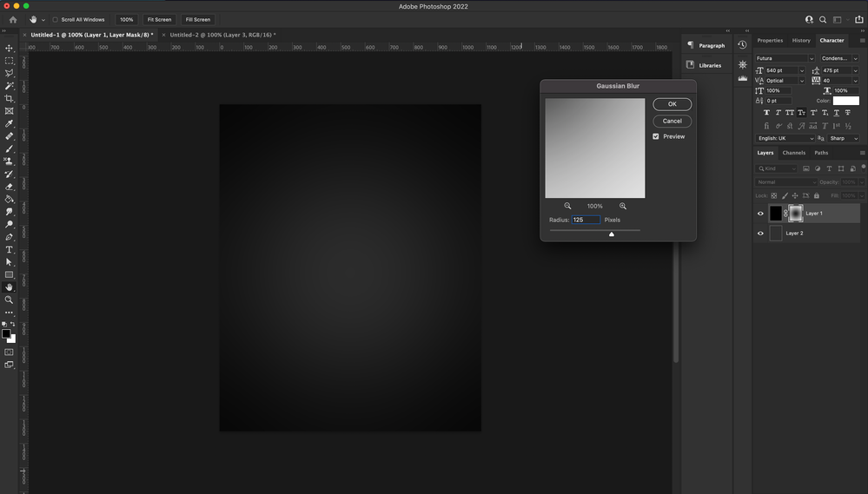
Task: Click the Radius input field
Action: click(586, 220)
